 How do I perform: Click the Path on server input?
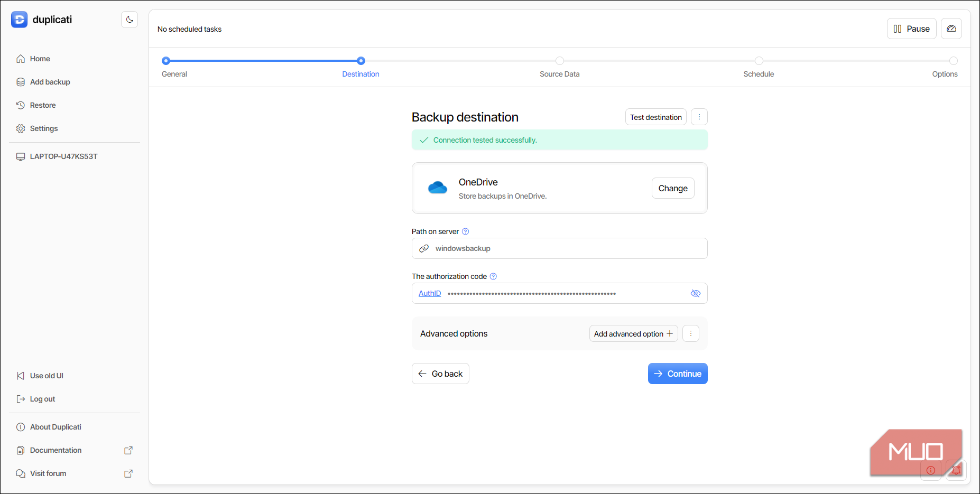pos(560,248)
